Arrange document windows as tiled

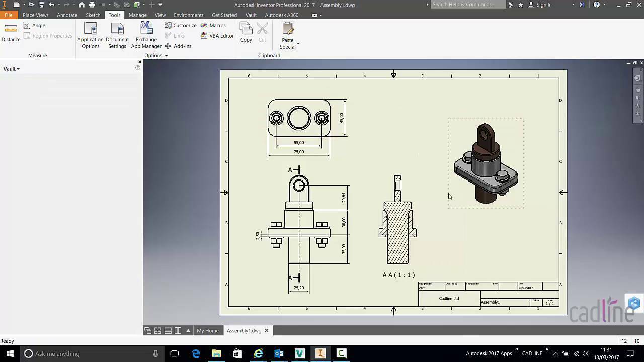157,330
